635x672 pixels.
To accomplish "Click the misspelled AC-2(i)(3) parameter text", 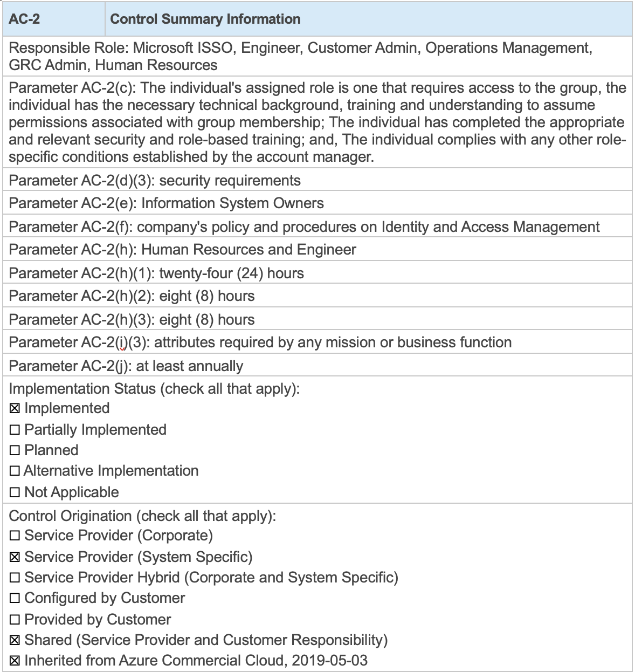I will point(260,342).
